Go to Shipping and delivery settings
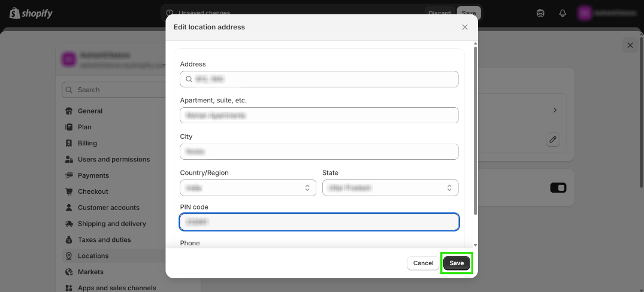 (x=111, y=224)
